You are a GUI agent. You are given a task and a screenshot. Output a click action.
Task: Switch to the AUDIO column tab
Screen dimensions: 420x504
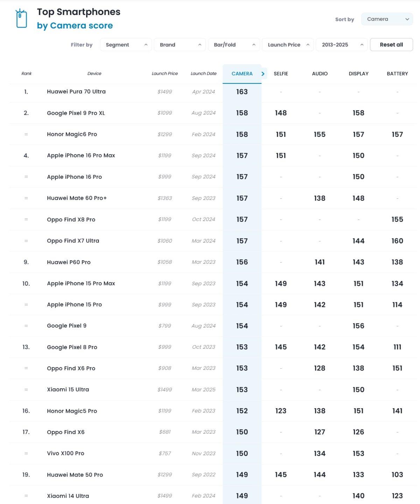[320, 74]
